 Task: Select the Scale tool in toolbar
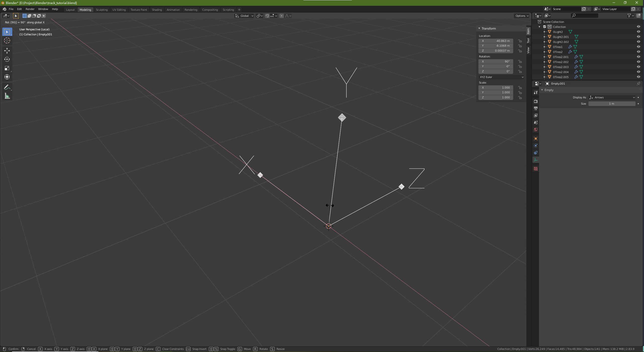7,68
